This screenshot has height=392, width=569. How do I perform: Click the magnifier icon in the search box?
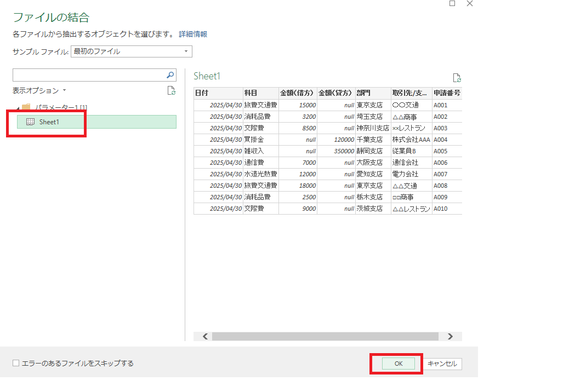tap(170, 75)
